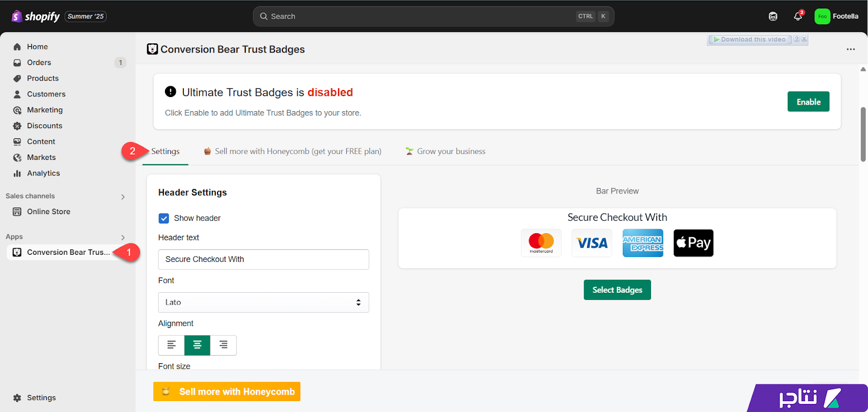Open Orders in sidebar
This screenshot has width=868, height=412.
click(39, 62)
